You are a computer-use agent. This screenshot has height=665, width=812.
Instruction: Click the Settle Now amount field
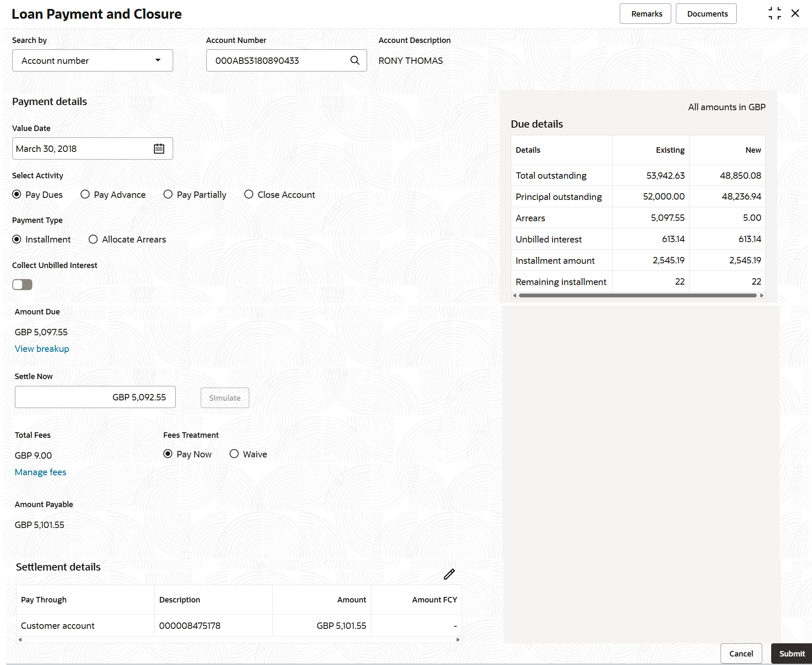click(x=95, y=397)
